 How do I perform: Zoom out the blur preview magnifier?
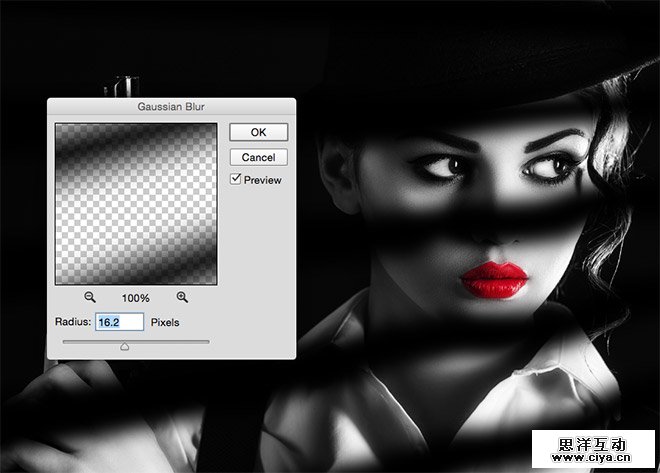tap(90, 297)
